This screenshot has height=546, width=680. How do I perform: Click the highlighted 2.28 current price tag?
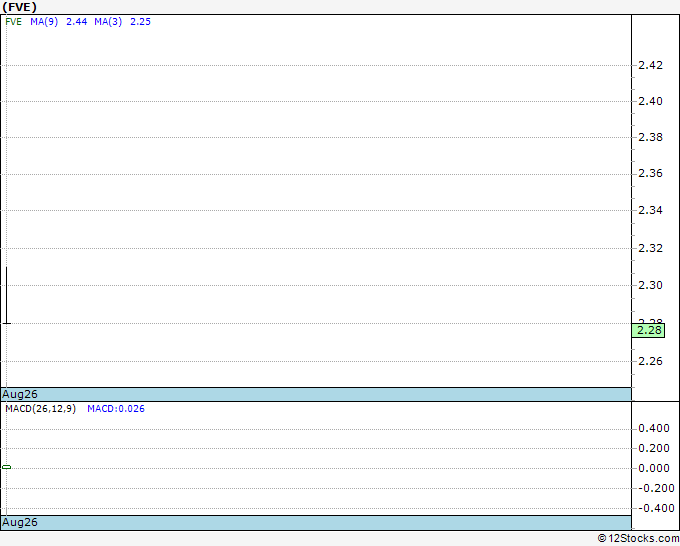click(648, 330)
